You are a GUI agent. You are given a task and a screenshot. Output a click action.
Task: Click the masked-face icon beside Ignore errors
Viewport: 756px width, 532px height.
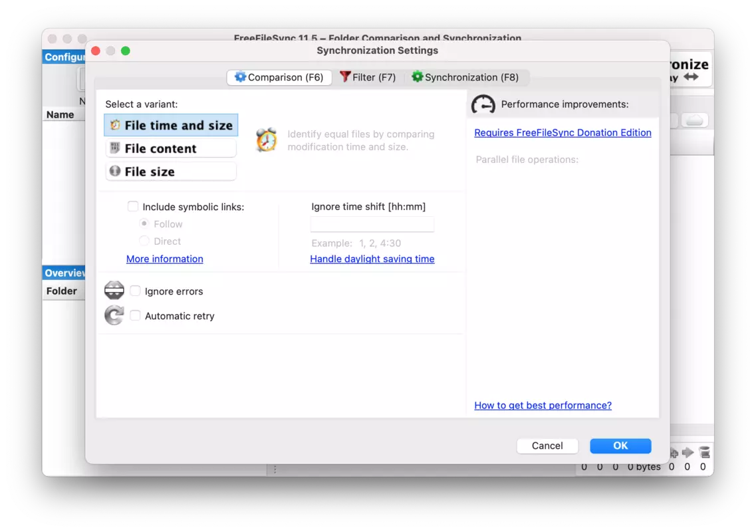114,291
